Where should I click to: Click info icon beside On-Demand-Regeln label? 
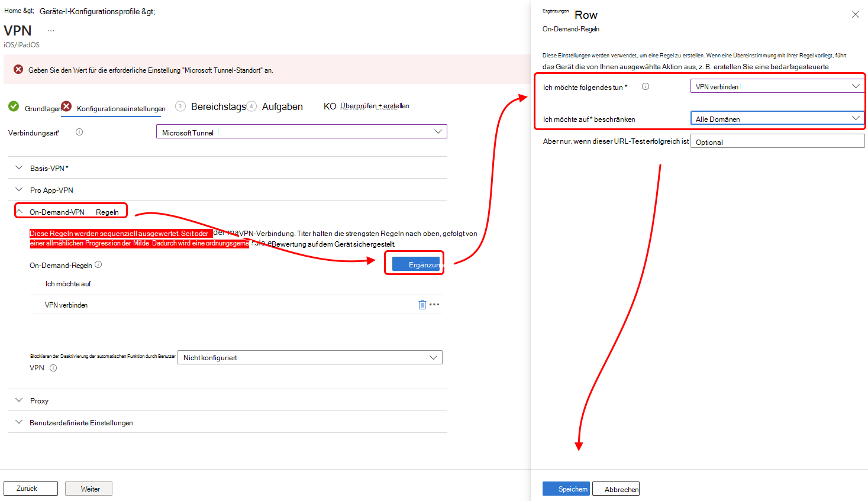click(x=98, y=264)
